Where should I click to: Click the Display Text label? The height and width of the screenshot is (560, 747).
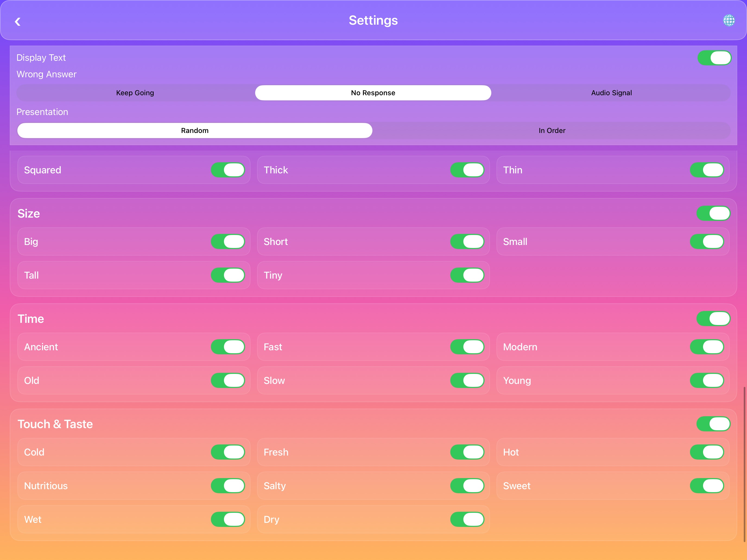coord(41,58)
